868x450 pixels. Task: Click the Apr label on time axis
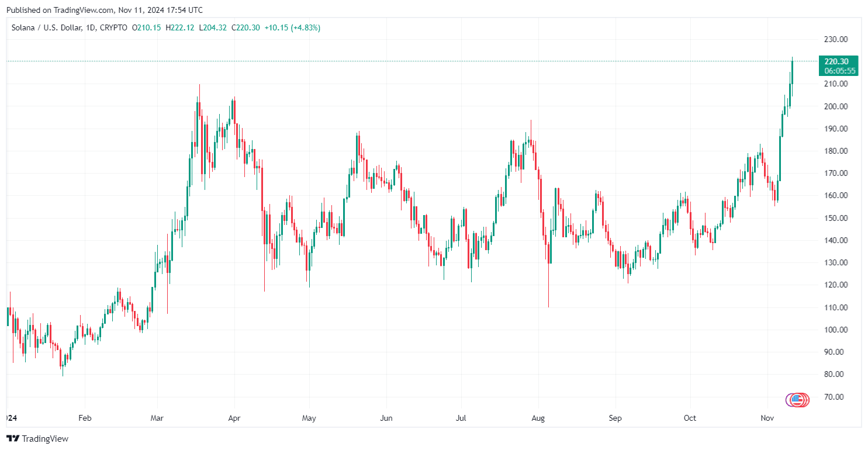234,418
